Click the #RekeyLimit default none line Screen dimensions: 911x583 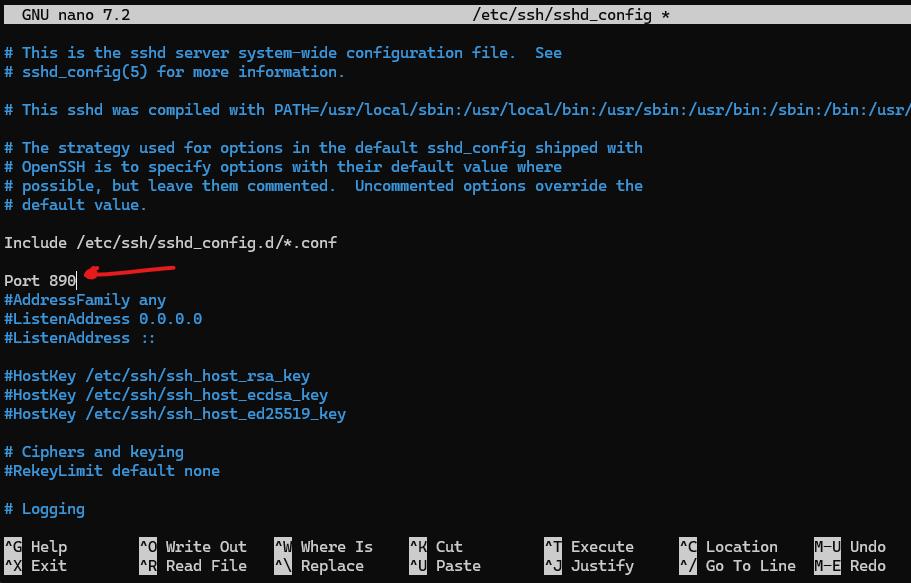click(x=112, y=471)
